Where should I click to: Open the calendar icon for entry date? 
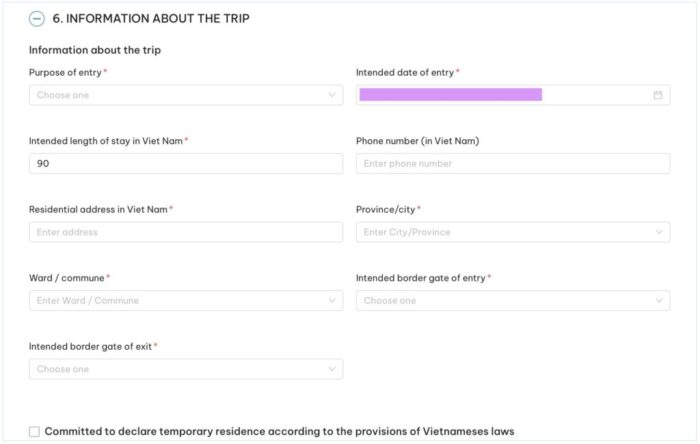pyautogui.click(x=658, y=95)
